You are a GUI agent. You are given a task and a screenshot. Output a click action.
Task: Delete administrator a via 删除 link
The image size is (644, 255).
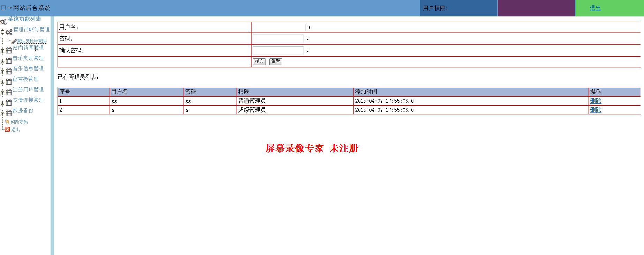click(x=596, y=110)
